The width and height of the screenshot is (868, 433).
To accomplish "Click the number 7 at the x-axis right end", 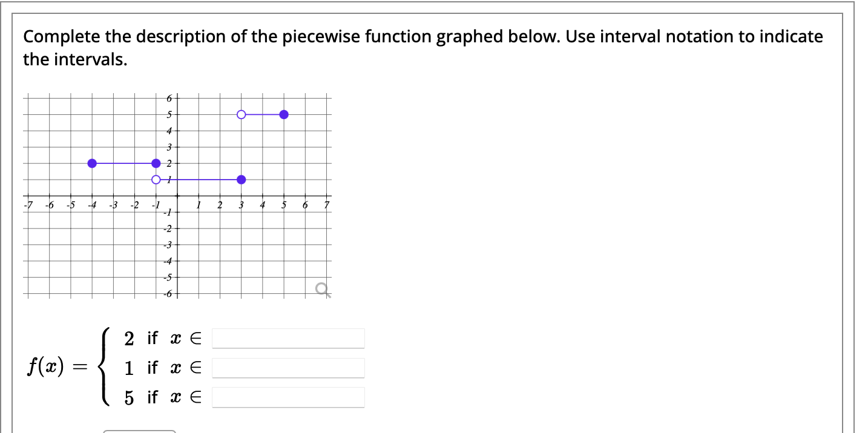I will pos(326,204).
